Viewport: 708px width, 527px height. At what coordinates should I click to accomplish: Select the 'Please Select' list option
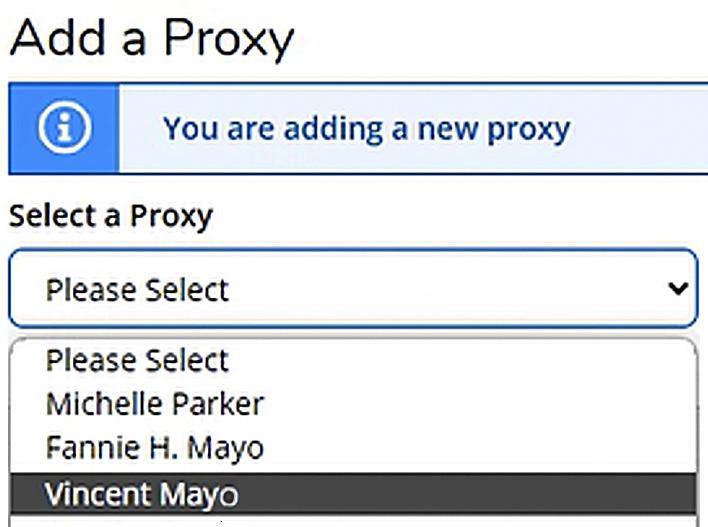pos(137,360)
